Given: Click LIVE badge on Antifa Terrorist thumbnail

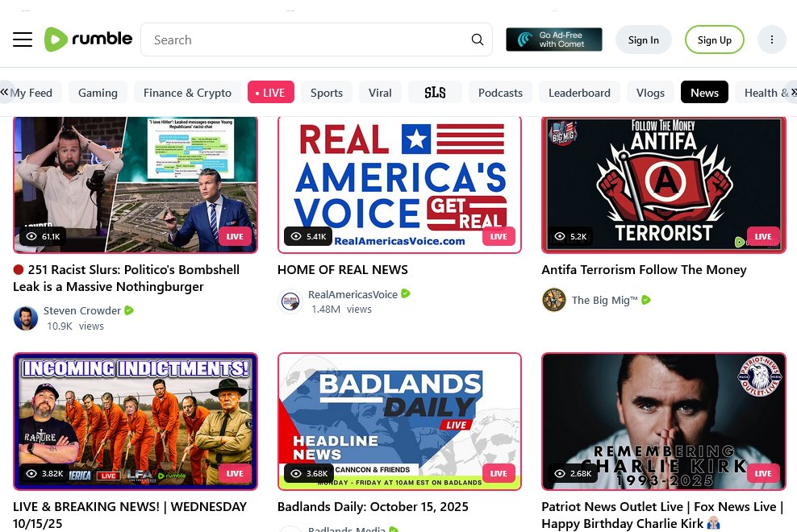Looking at the screenshot, I should click(x=762, y=236).
